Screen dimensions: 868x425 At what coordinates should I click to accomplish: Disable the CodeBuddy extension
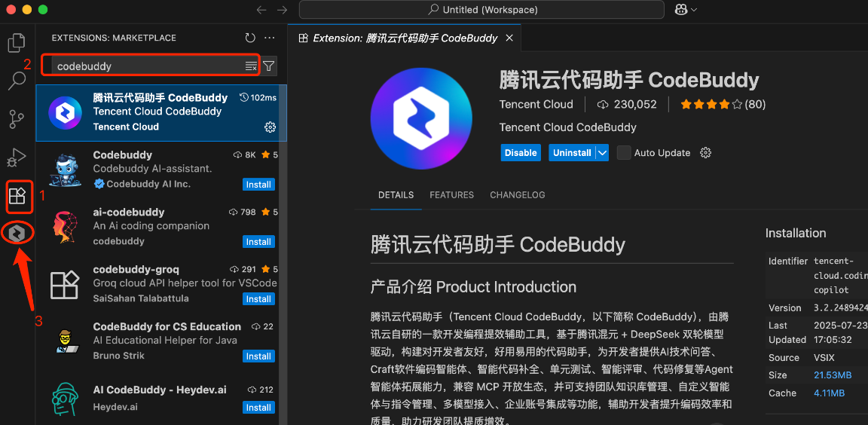tap(521, 153)
